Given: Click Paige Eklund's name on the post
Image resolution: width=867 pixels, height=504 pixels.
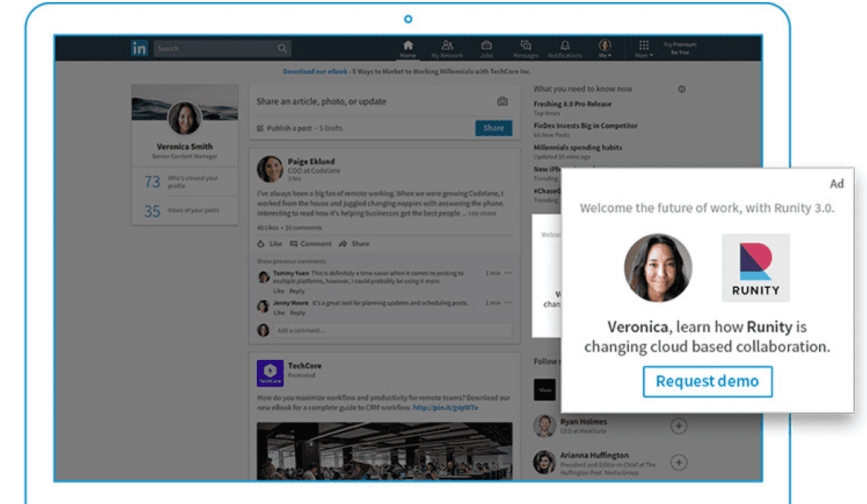Looking at the screenshot, I should [x=311, y=161].
